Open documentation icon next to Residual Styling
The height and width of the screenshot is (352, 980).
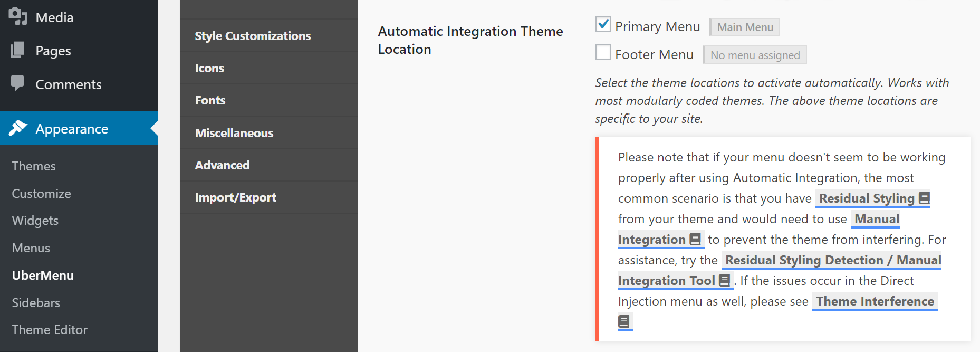click(924, 197)
